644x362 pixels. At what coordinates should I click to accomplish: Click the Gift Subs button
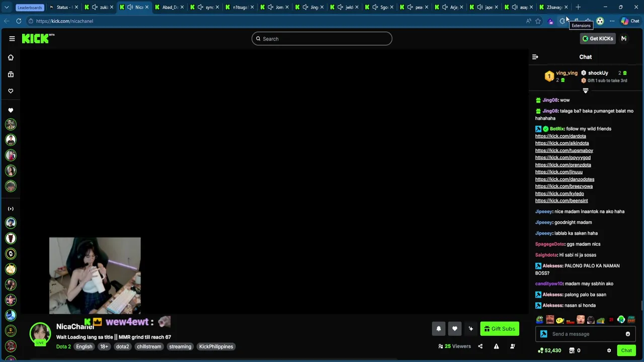click(500, 329)
